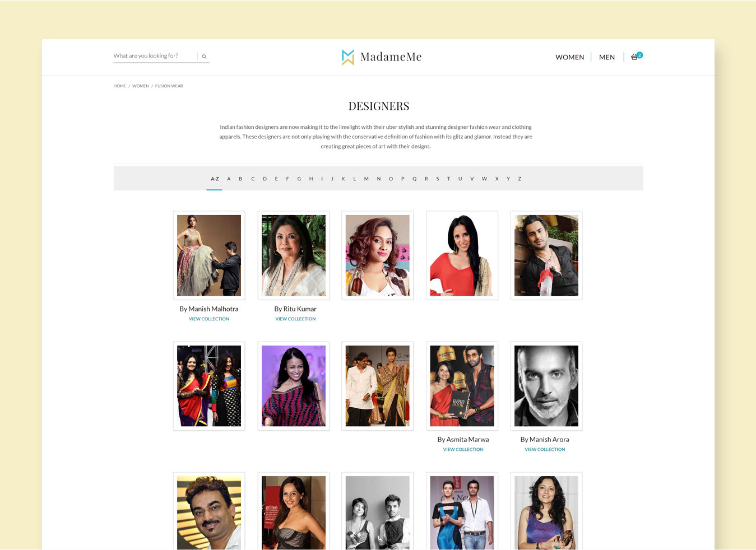
Task: Filter designers by letter M
Action: (x=367, y=179)
